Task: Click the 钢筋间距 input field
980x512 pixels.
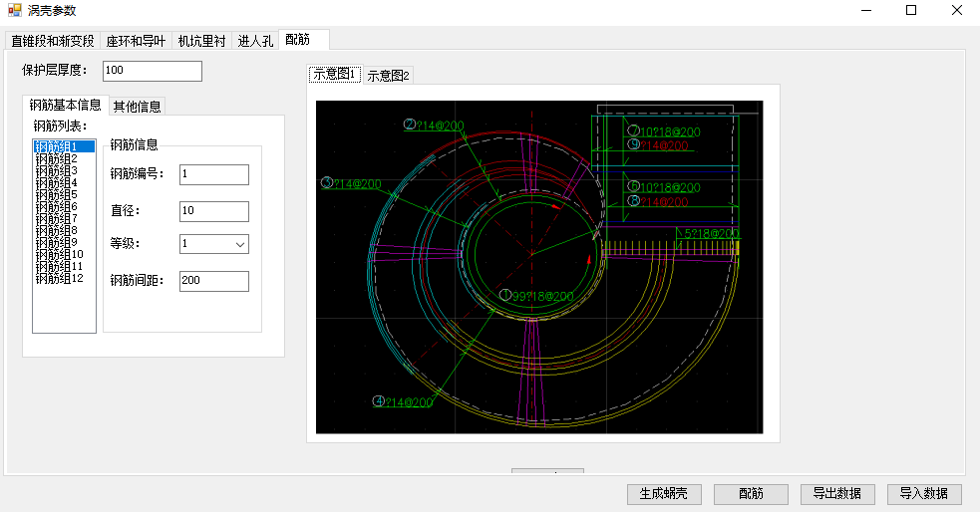Action: pyautogui.click(x=213, y=281)
